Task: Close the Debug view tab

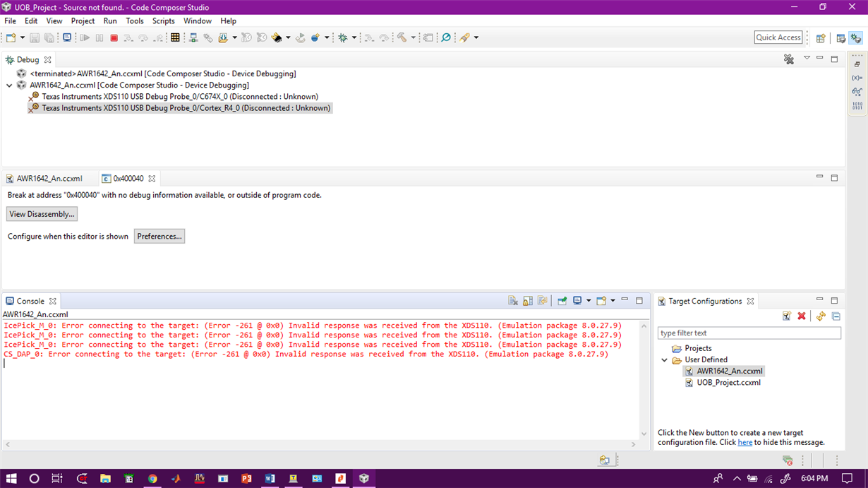Action: (47, 60)
